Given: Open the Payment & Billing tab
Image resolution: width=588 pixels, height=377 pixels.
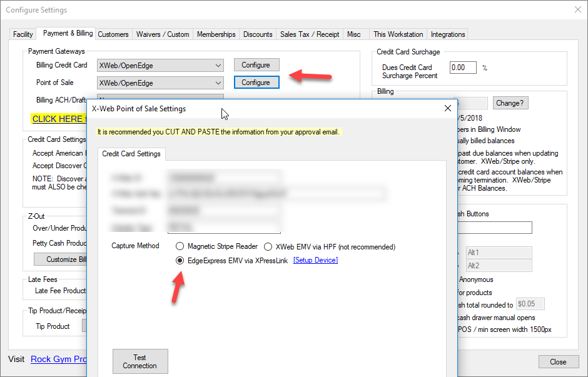Looking at the screenshot, I should point(68,33).
